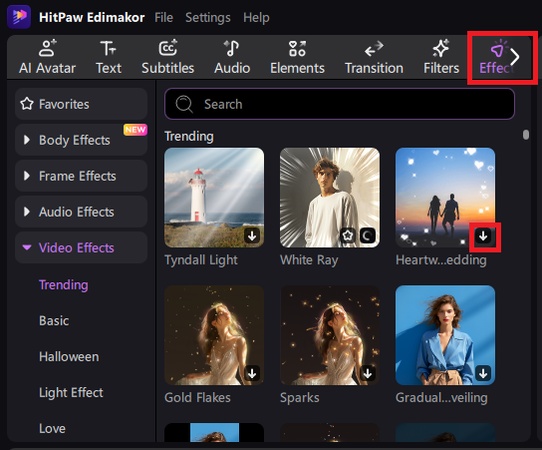Select the Love subcategory
542x450 pixels.
(52, 429)
